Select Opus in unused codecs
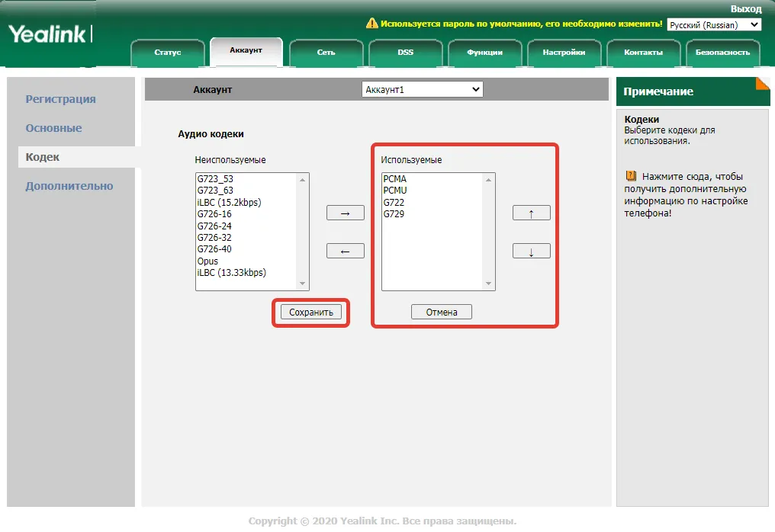Screen dimensions: 775x532 tap(246, 261)
